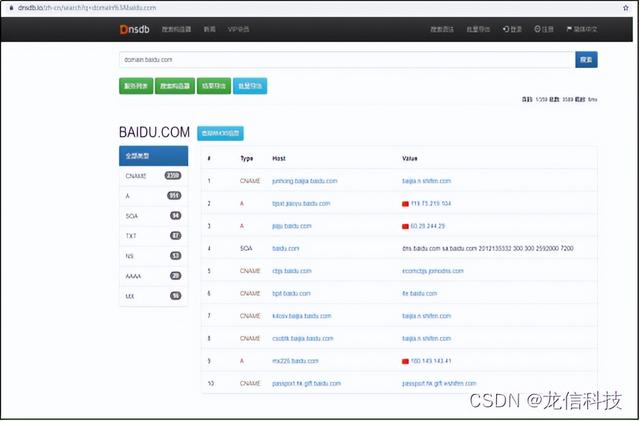Click the Value column header
This screenshot has width=640, height=421.
tap(409, 158)
